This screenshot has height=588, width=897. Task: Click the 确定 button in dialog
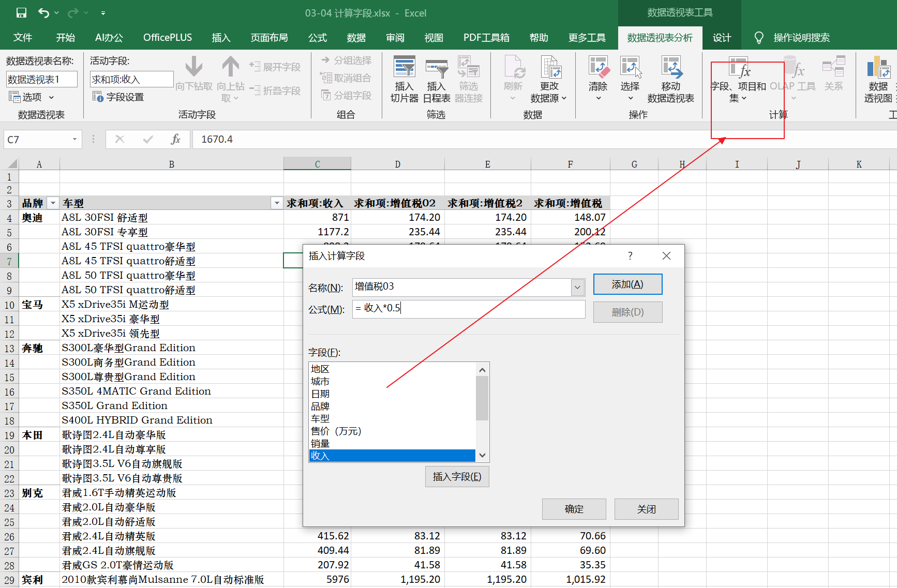point(574,509)
